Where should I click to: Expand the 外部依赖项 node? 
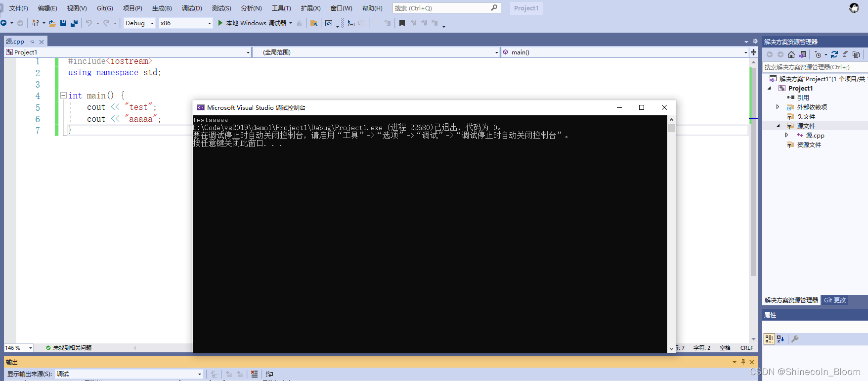(778, 107)
